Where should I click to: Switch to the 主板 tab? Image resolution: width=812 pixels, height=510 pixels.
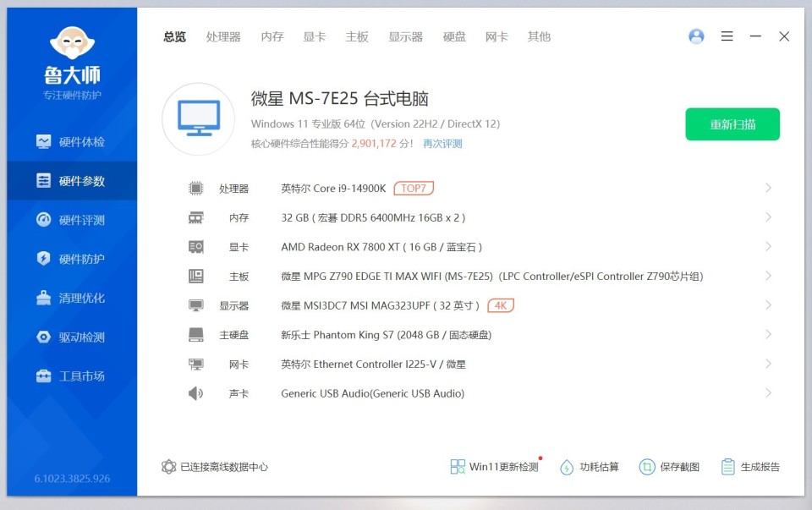pos(357,36)
